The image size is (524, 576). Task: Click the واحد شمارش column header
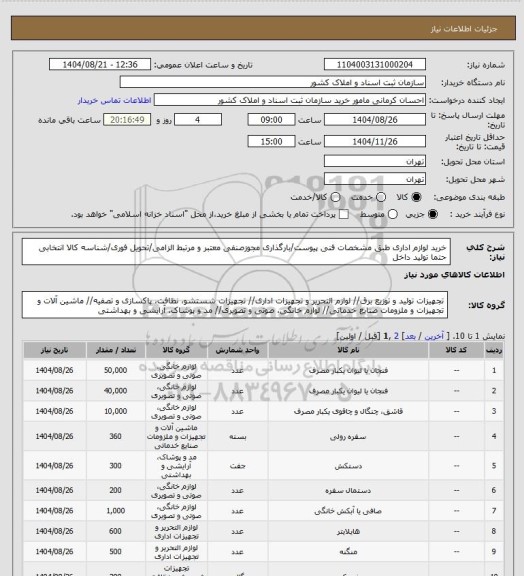pos(237,350)
